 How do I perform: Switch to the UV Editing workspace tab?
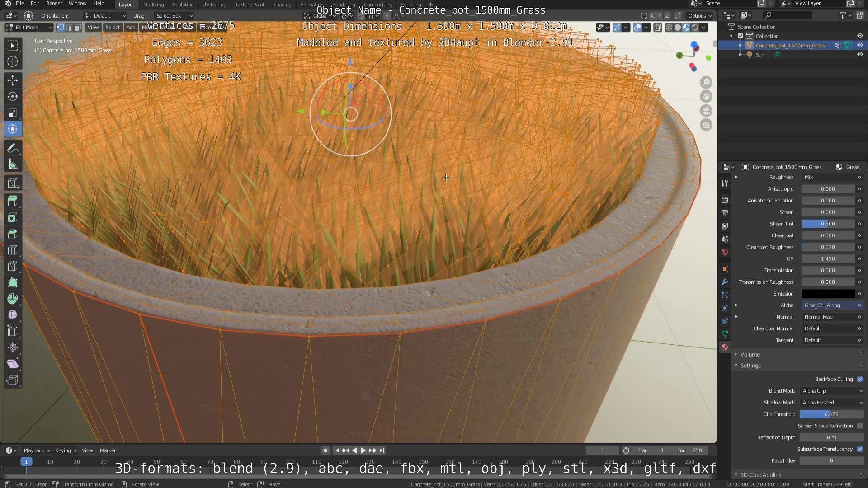[x=214, y=5]
